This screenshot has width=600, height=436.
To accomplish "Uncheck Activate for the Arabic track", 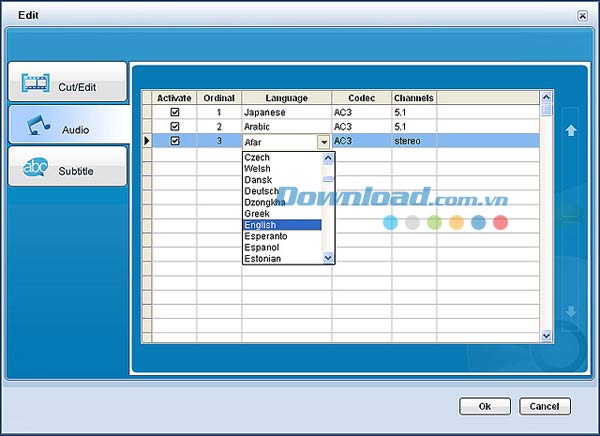I will coord(175,126).
